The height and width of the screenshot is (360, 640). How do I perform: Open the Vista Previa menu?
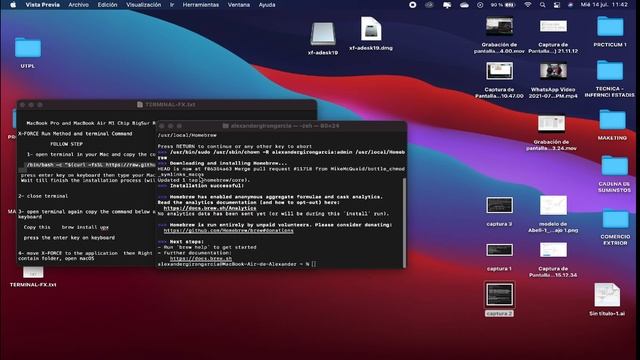42,5
